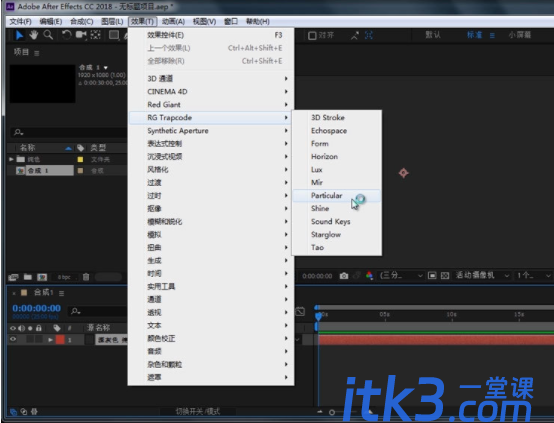The width and height of the screenshot is (554, 423).
Task: Open the 合成 1 thumbnail dropdown arrow
Action: click(x=106, y=67)
